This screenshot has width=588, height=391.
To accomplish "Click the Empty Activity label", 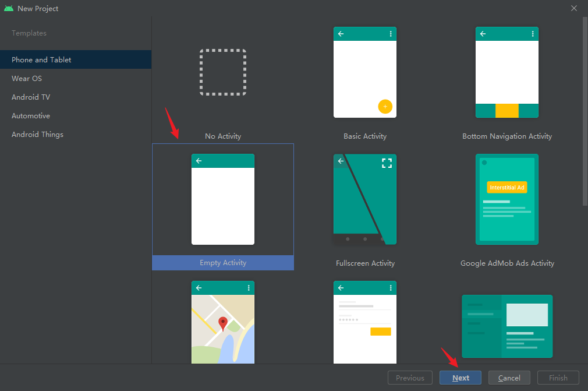I will coord(223,263).
